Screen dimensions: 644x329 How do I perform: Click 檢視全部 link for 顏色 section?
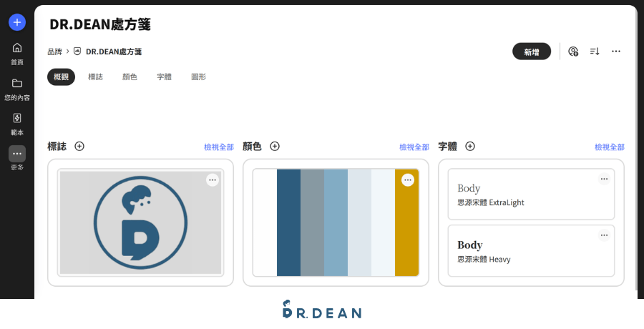click(x=414, y=147)
